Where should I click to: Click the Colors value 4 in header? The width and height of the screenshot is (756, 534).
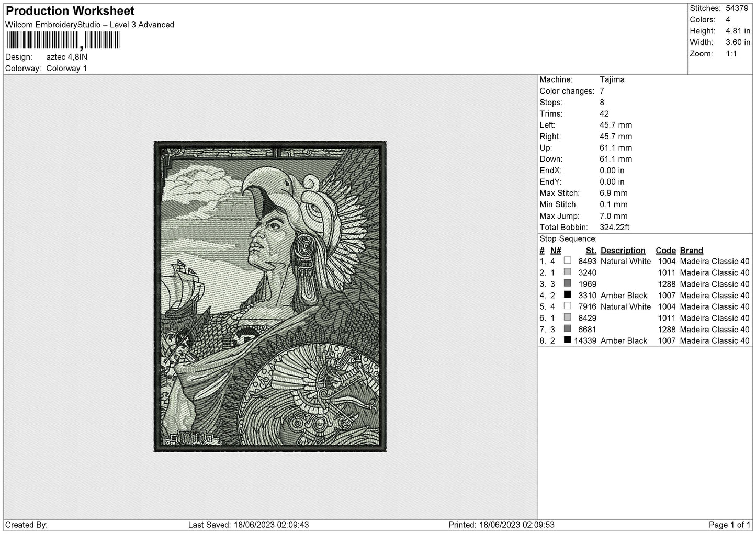728,20
